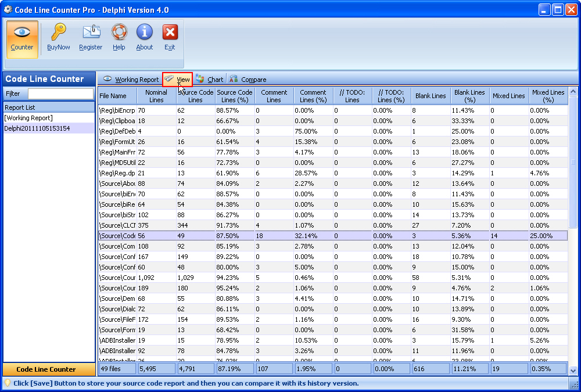Select Working Report tab
Viewport: 581px width, 392px height.
[x=131, y=80]
